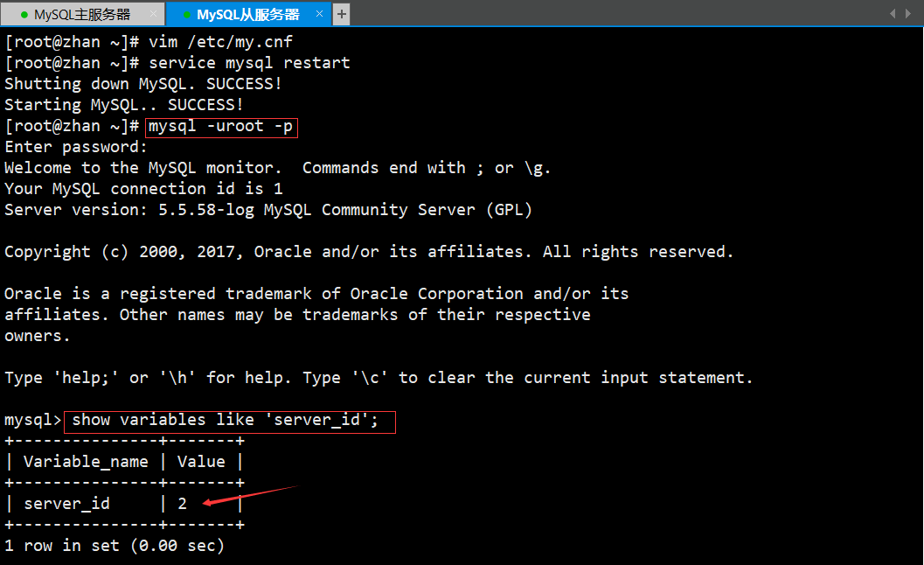Screen dimensions: 924x565
Task: Open a new session tab with plus button
Action: tap(342, 14)
